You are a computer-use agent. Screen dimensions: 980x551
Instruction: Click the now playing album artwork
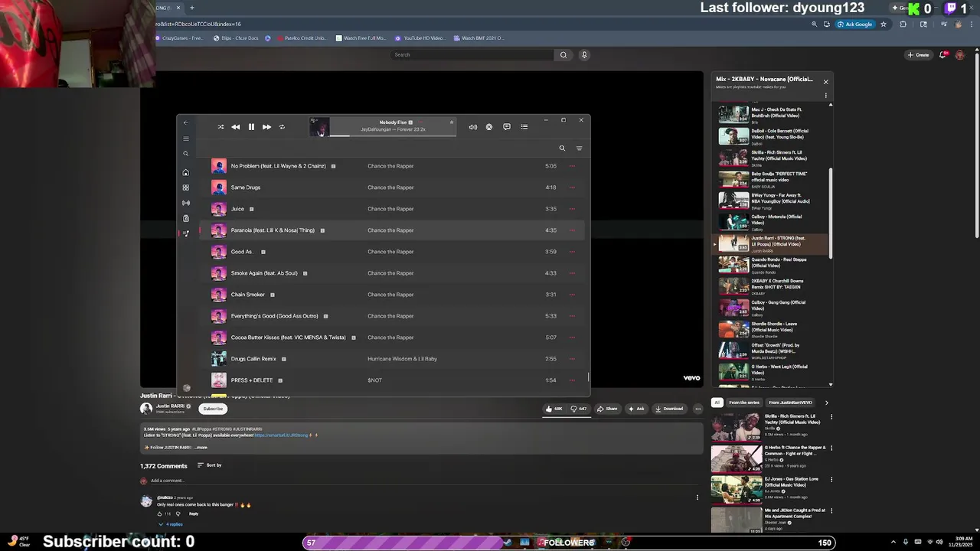coord(319,127)
